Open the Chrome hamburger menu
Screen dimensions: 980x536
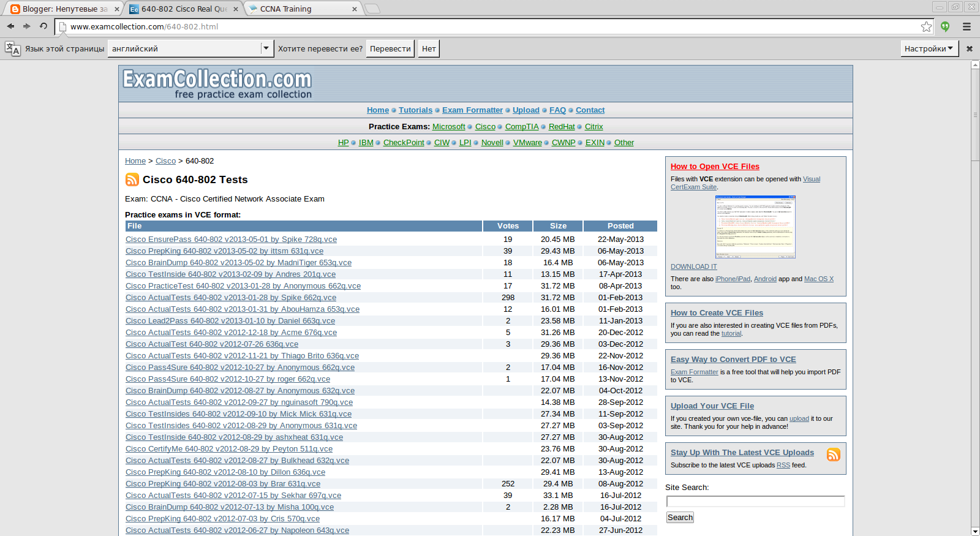967,26
